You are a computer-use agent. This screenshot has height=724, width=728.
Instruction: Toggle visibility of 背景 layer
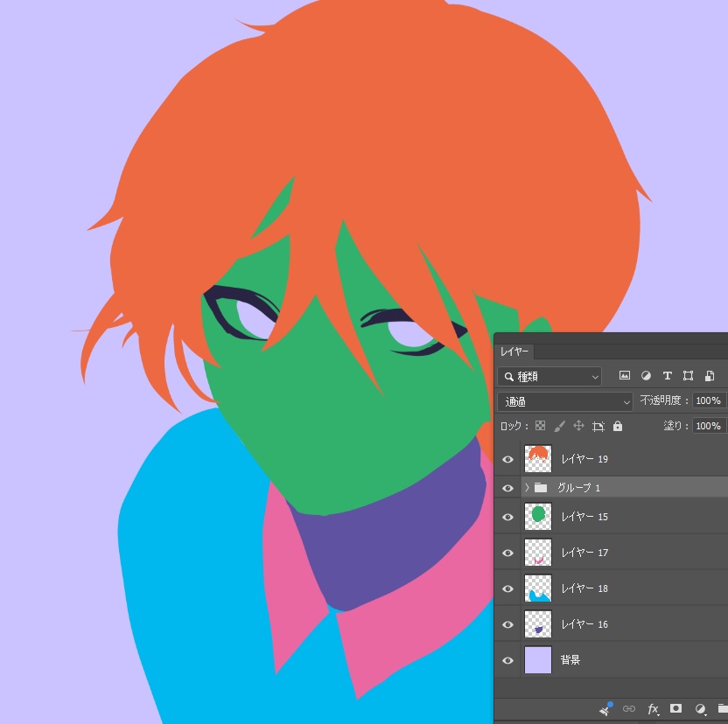tap(507, 660)
